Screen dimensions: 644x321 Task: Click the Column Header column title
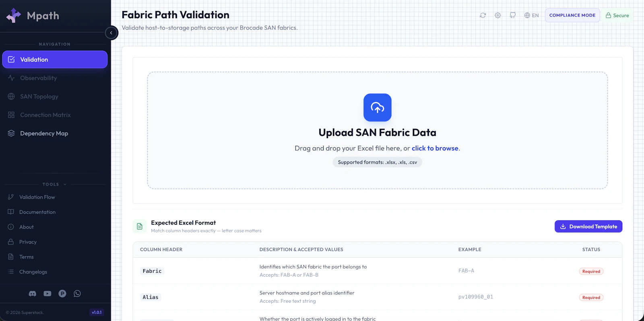[x=161, y=250]
